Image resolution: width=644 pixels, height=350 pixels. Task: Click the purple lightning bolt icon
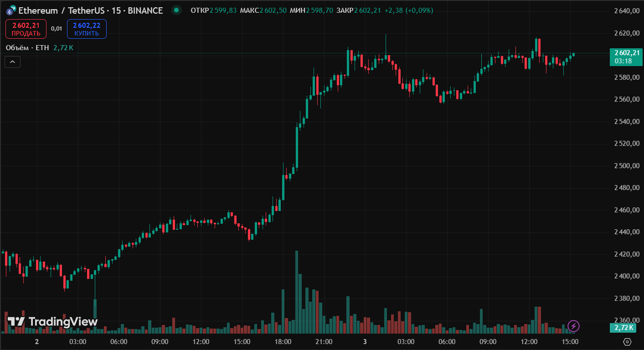point(574,326)
